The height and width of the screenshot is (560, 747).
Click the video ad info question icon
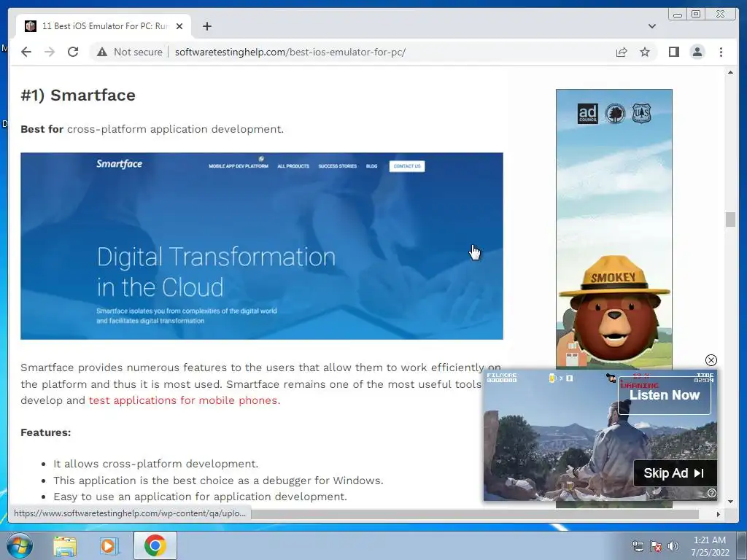(x=712, y=493)
